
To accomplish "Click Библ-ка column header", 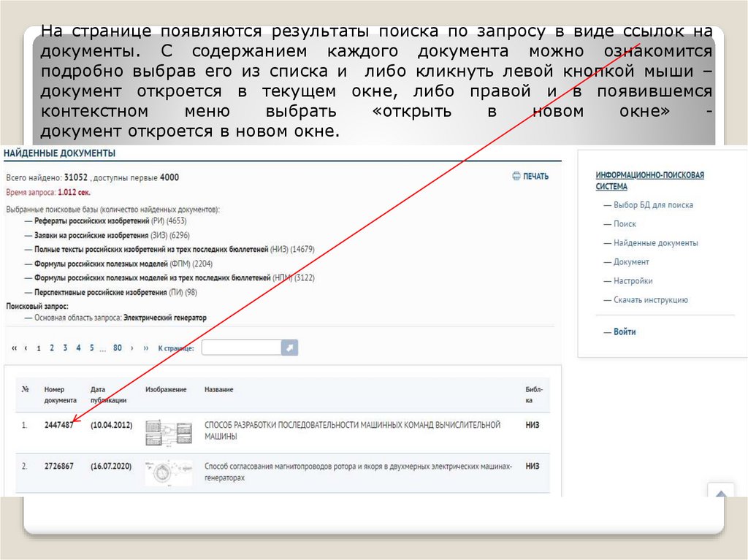I will (534, 395).
